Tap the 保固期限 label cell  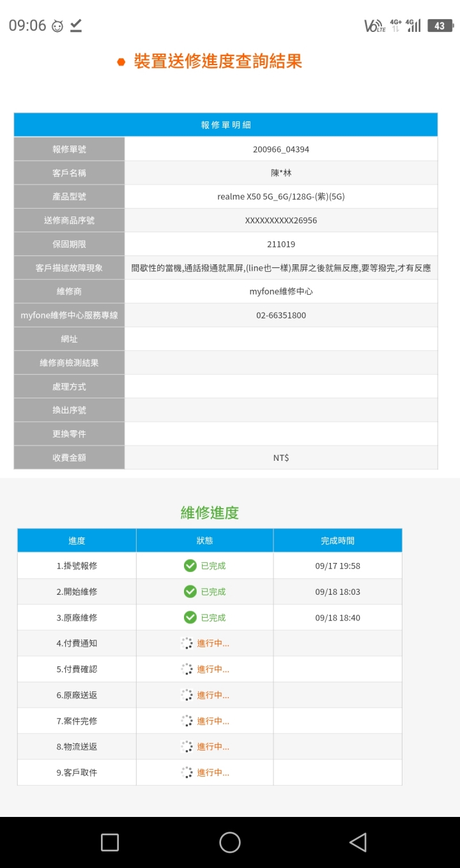[x=69, y=244]
